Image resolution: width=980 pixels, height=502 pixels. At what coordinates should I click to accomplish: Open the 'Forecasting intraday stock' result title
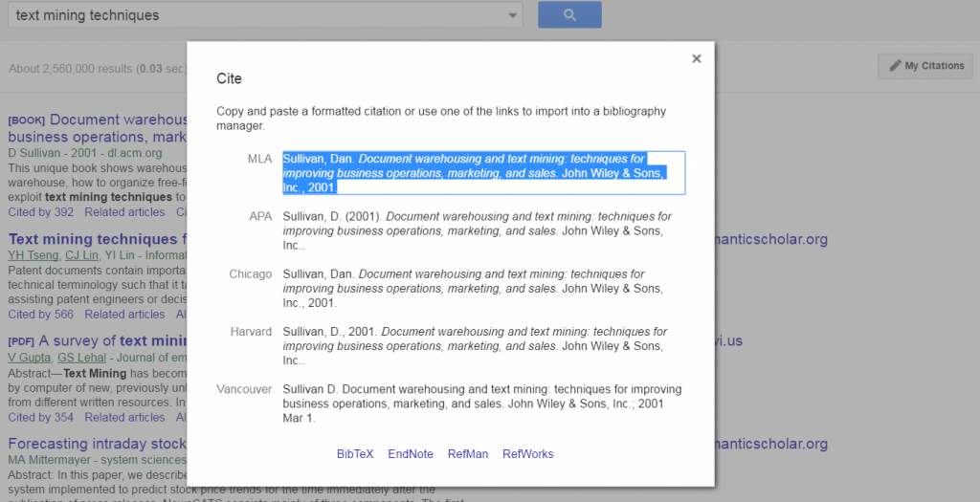pos(96,445)
